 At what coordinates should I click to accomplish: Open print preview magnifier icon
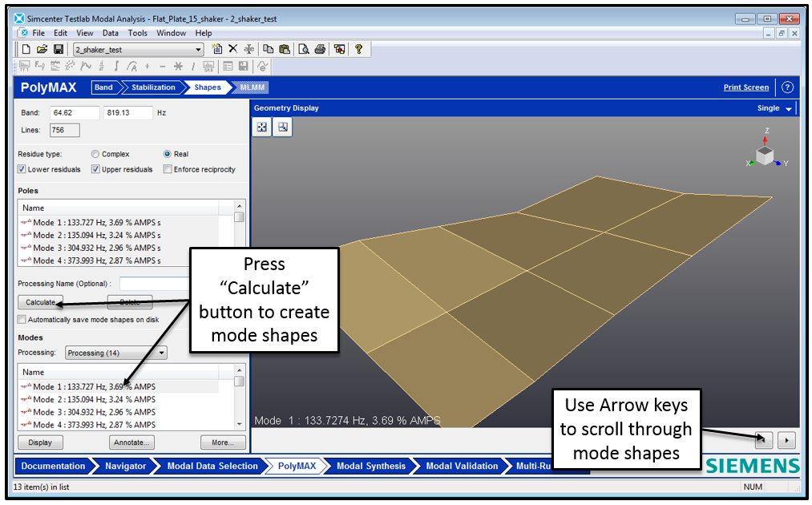[304, 49]
